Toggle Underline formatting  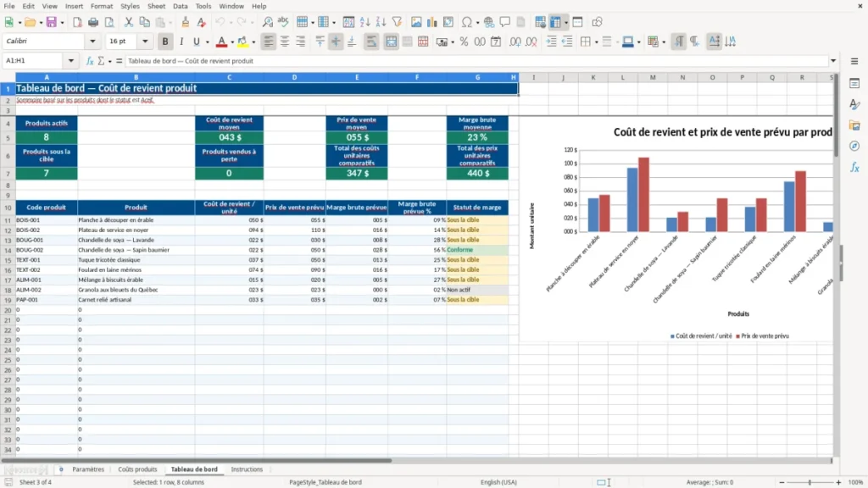[x=196, y=42]
